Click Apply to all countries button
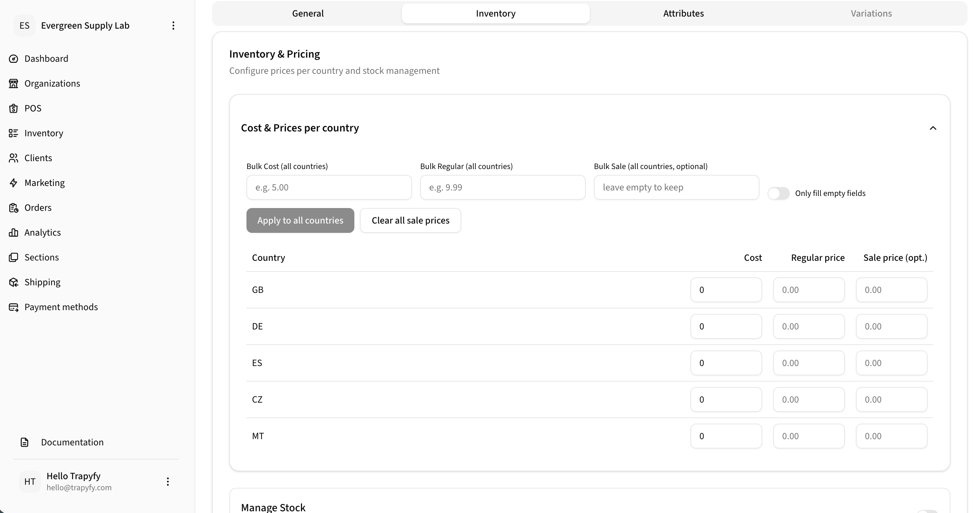The height and width of the screenshot is (513, 980). pyautogui.click(x=300, y=220)
